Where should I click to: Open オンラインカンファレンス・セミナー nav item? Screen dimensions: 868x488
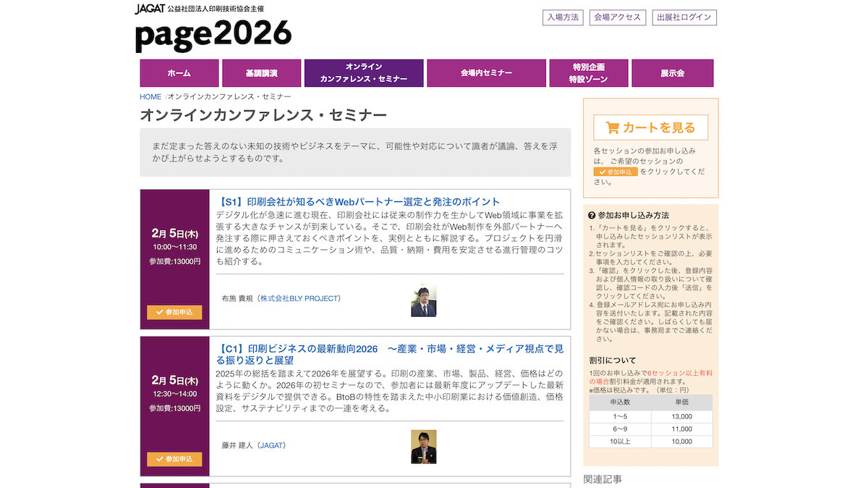click(x=363, y=73)
